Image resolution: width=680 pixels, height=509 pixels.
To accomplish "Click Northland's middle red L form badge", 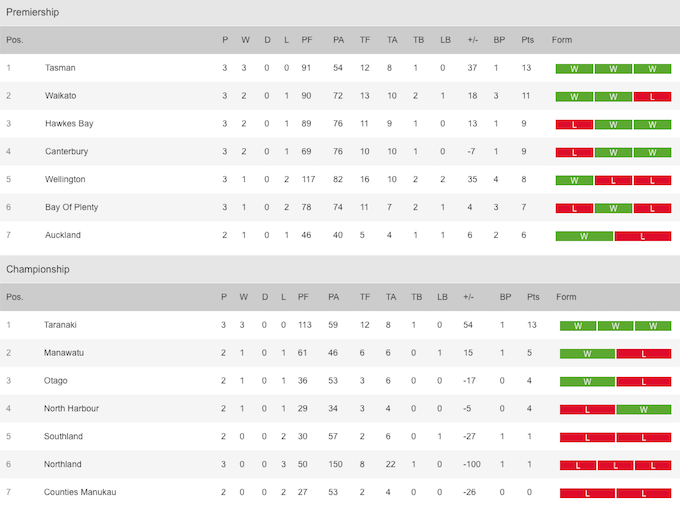I will 615,465.
